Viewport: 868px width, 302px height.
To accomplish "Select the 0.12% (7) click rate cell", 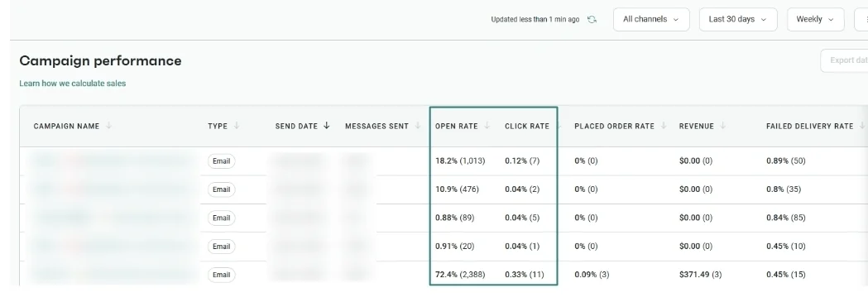I will [522, 161].
